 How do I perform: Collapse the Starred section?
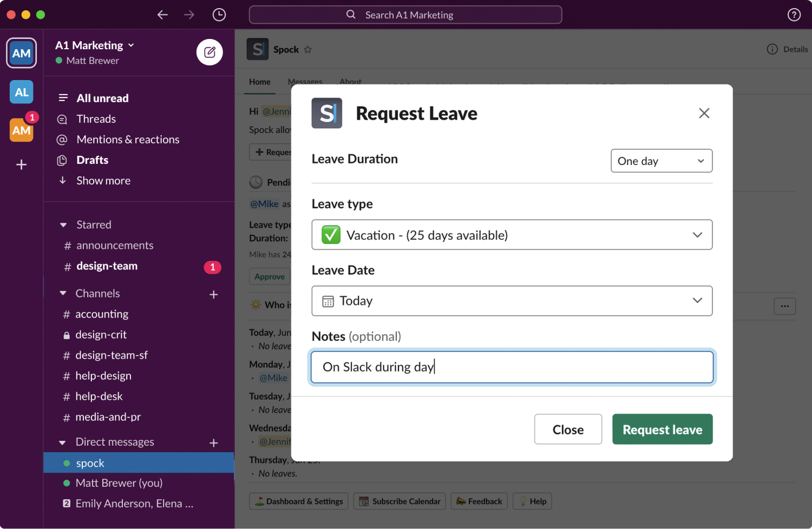63,225
